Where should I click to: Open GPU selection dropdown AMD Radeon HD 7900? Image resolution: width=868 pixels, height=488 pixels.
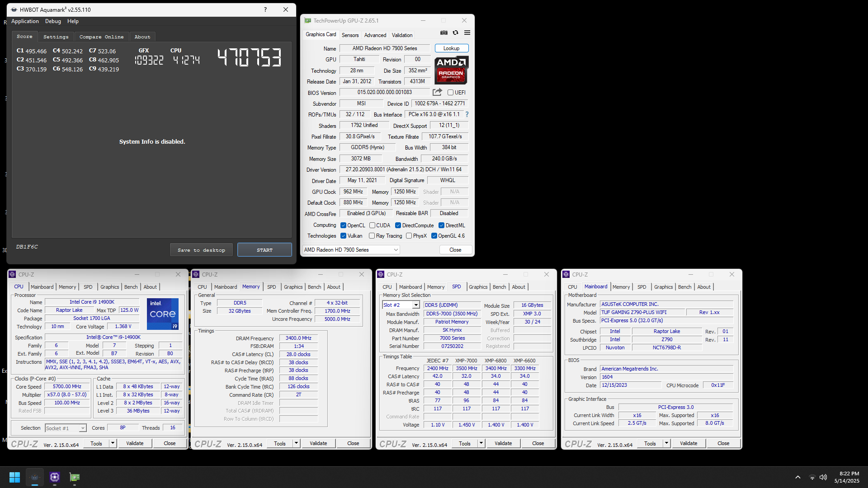point(351,249)
